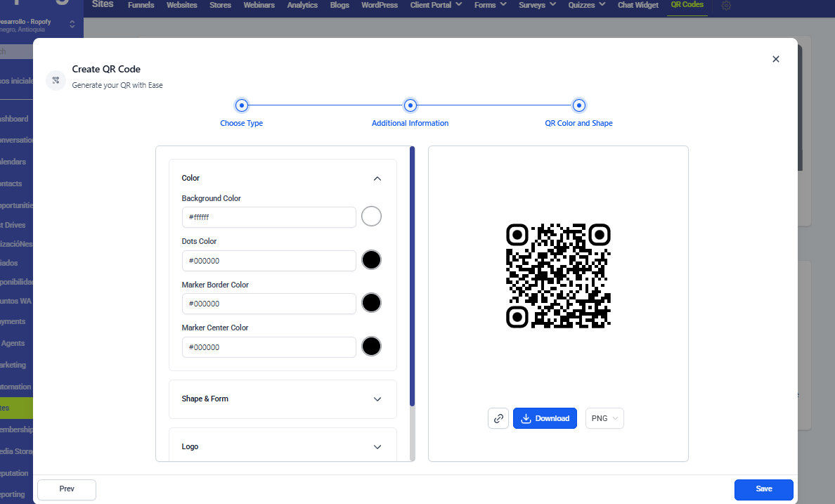
Task: Open the Background Color white swatch
Action: (x=371, y=217)
